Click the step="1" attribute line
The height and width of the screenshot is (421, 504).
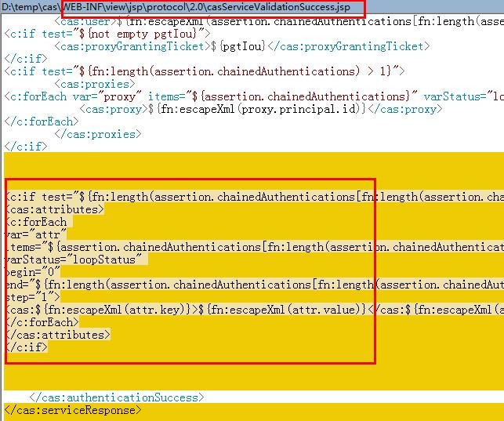click(32, 297)
